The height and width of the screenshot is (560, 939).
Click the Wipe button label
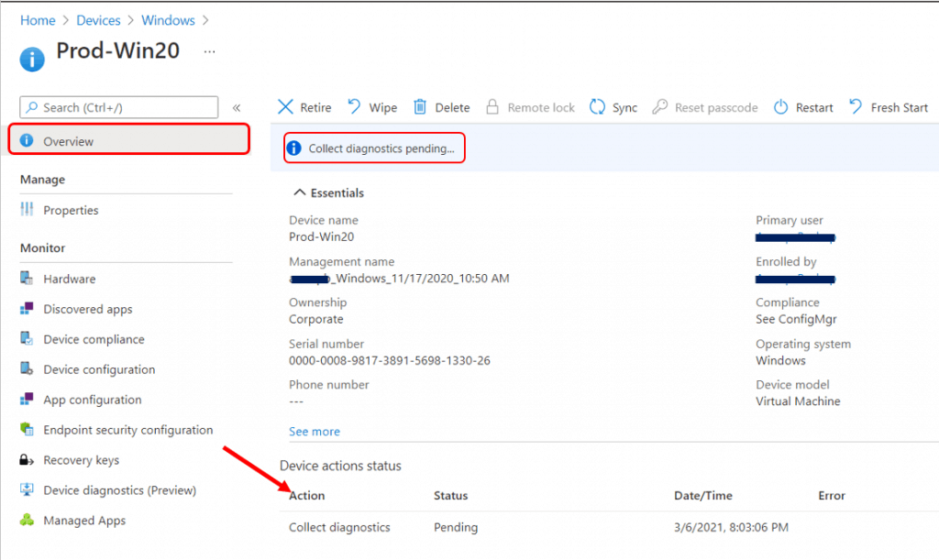(x=383, y=108)
